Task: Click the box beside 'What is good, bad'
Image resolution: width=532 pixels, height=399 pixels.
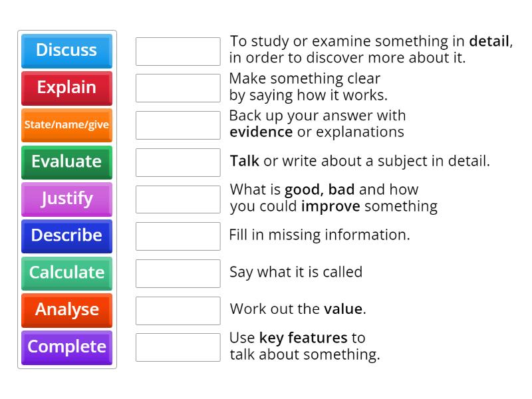Action: coord(177,199)
